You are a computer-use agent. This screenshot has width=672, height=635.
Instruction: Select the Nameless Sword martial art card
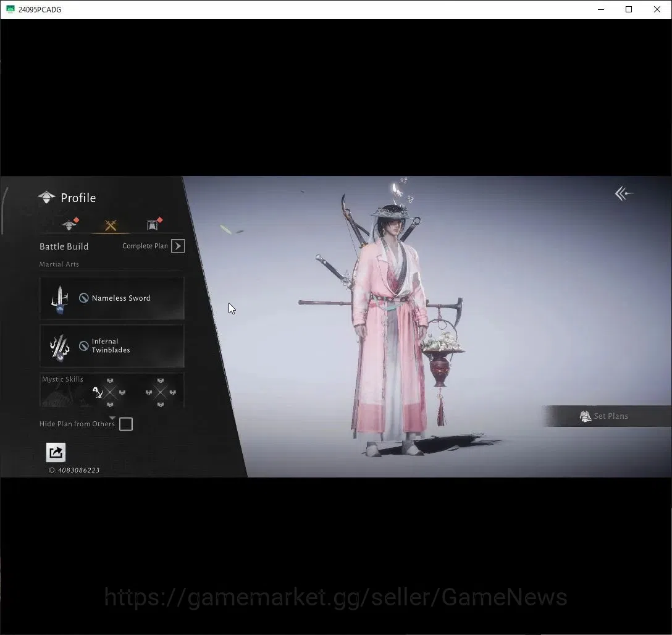pos(112,298)
